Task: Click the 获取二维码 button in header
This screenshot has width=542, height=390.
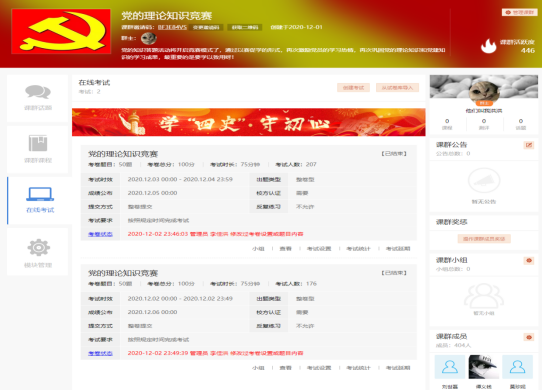Action: pyautogui.click(x=245, y=27)
